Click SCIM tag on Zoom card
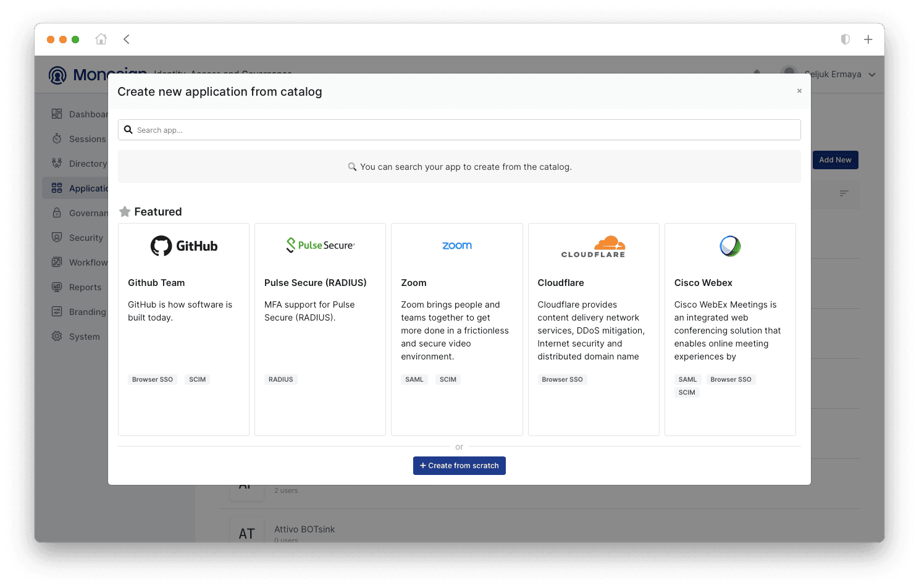 coord(448,379)
